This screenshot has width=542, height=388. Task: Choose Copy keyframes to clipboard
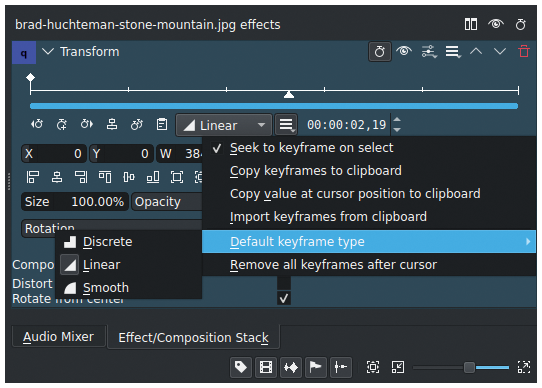click(x=369, y=171)
